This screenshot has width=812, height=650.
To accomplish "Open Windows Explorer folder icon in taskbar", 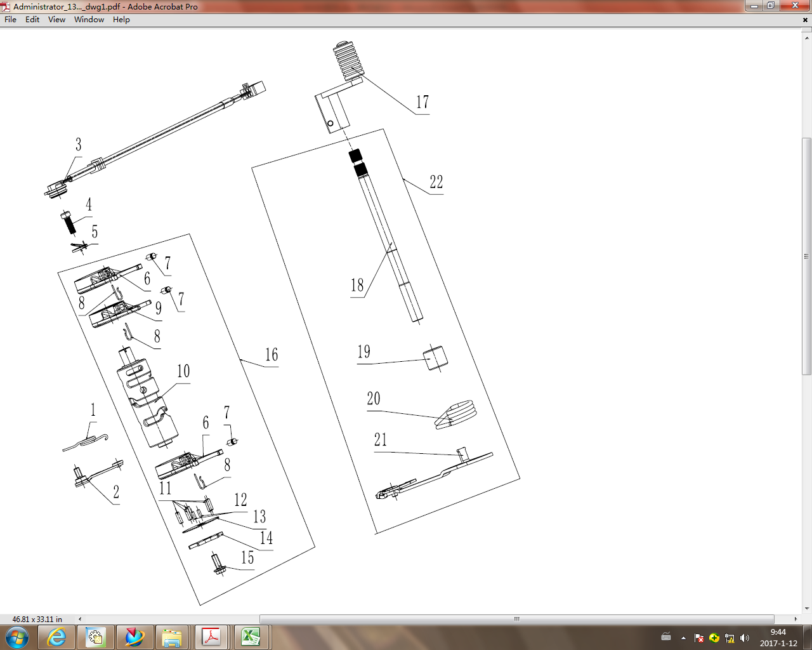I will tap(172, 637).
